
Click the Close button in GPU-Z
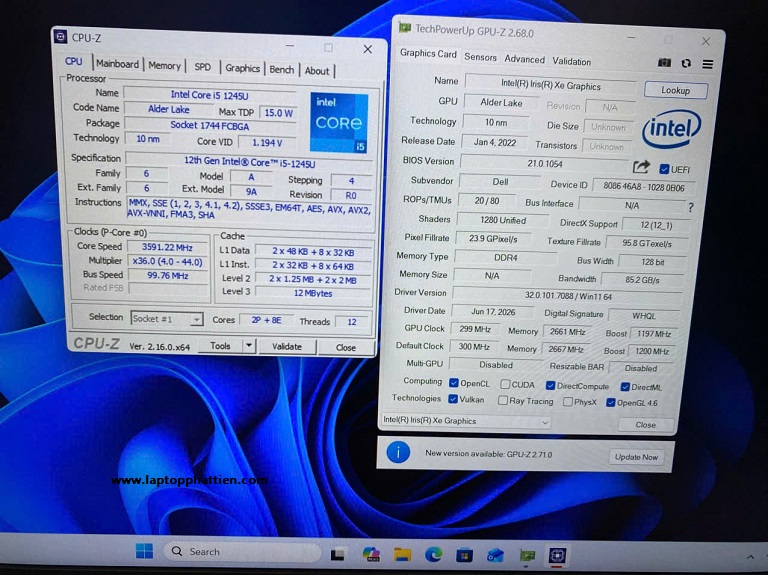pos(645,425)
